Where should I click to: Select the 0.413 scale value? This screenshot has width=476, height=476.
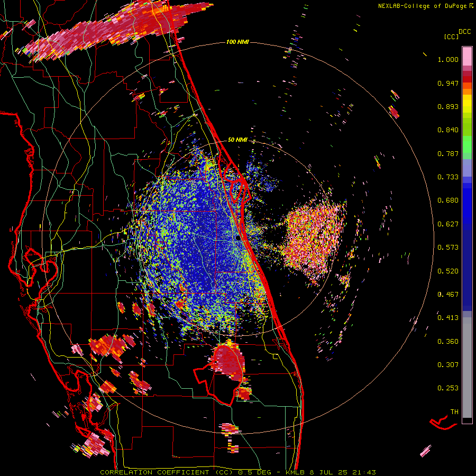coord(448,318)
